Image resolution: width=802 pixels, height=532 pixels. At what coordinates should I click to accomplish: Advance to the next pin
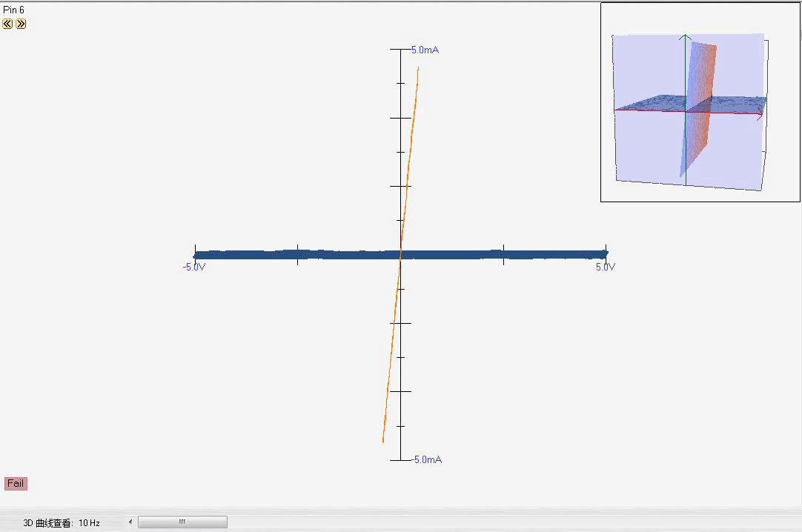[x=21, y=24]
